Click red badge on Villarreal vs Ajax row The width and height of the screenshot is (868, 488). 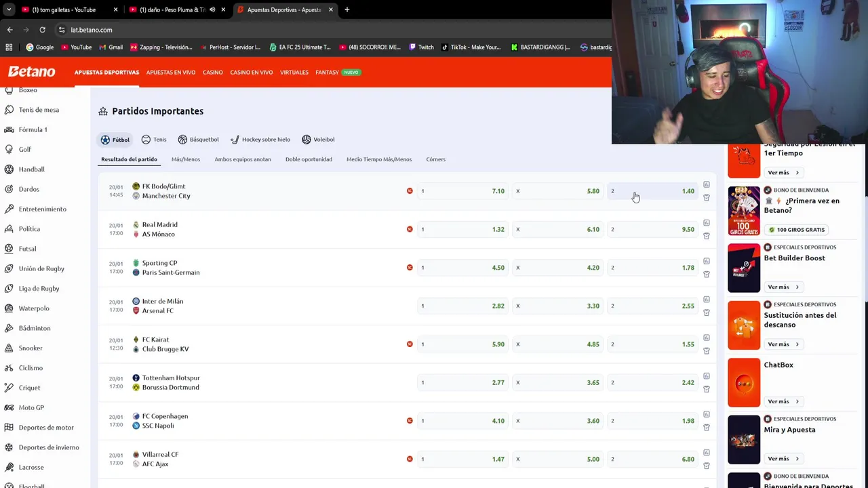coord(410,459)
